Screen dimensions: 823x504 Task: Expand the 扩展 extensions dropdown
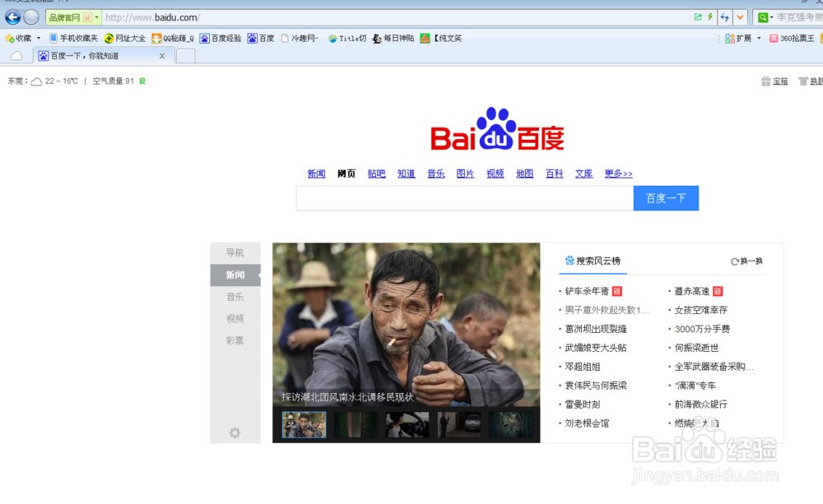[x=758, y=38]
